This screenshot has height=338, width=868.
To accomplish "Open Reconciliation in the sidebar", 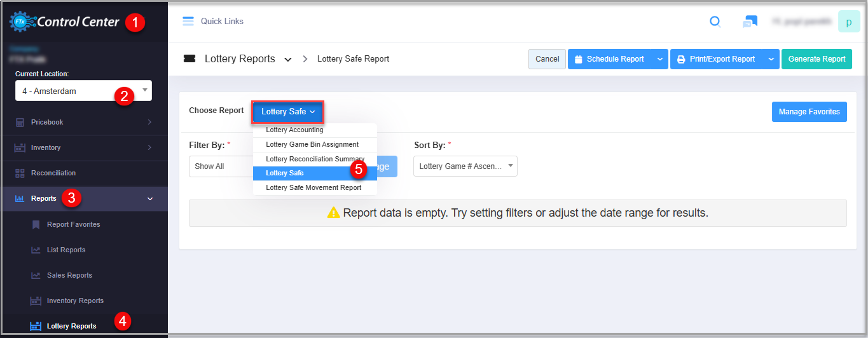I will coord(53,173).
